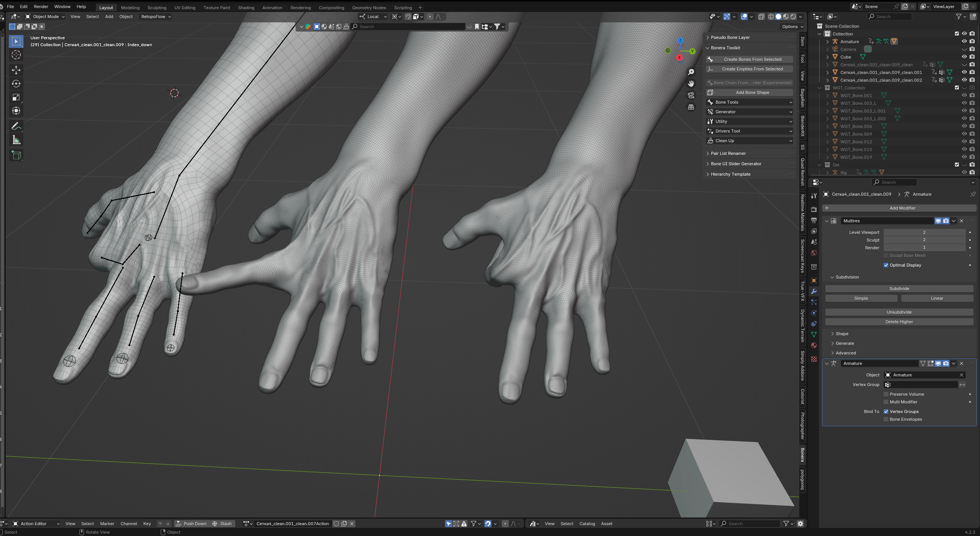Image resolution: width=980 pixels, height=536 pixels.
Task: Click Create Bones From Selected button
Action: (x=750, y=59)
